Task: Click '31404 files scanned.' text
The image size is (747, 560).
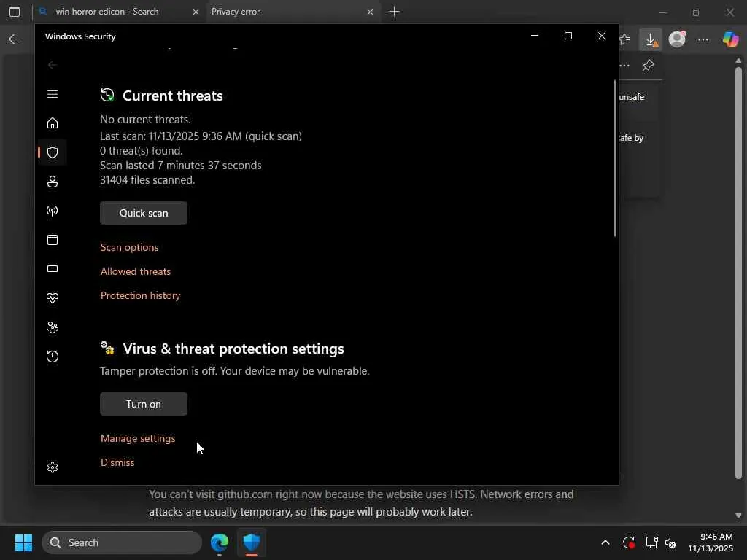Action: pos(147,181)
